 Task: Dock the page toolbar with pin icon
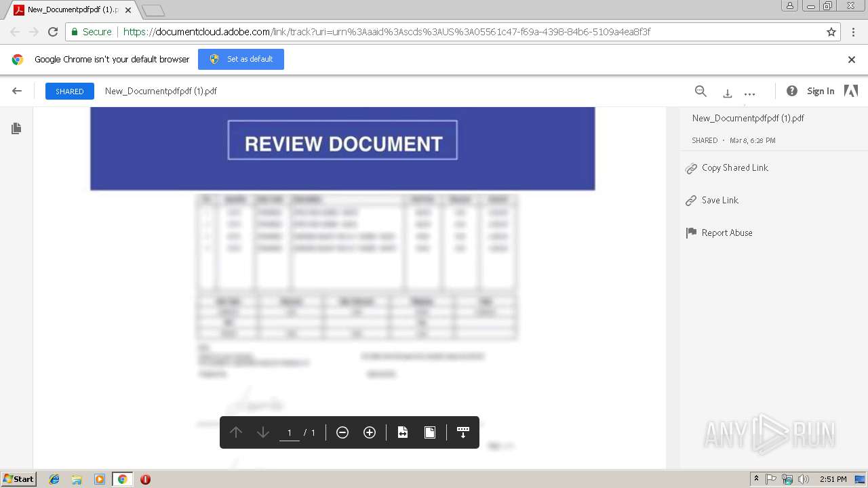(x=463, y=432)
